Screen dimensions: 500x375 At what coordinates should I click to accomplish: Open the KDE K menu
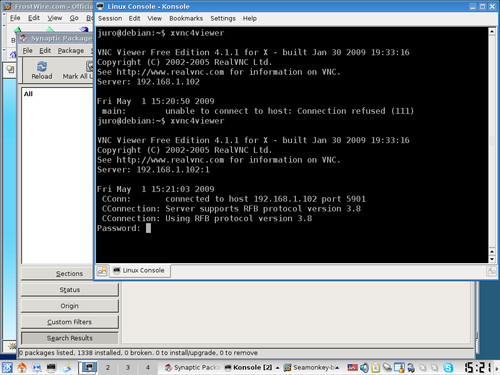pos(7,367)
